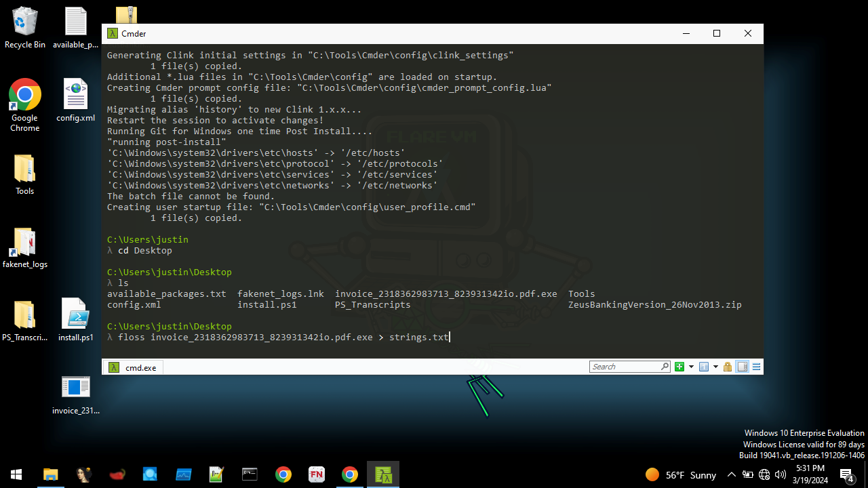868x488 pixels.
Task: Open a new console using the green plus icon
Action: 679,366
